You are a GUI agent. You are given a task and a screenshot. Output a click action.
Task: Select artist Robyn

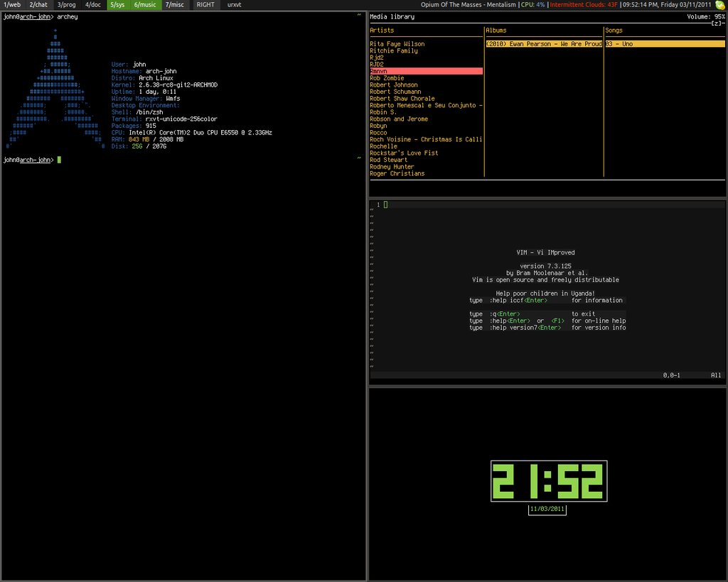click(x=378, y=126)
